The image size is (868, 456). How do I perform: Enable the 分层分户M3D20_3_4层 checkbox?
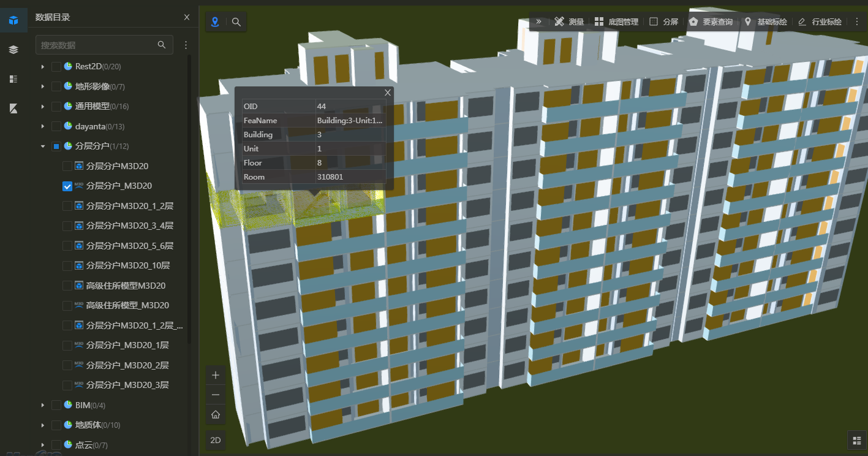[x=67, y=226]
